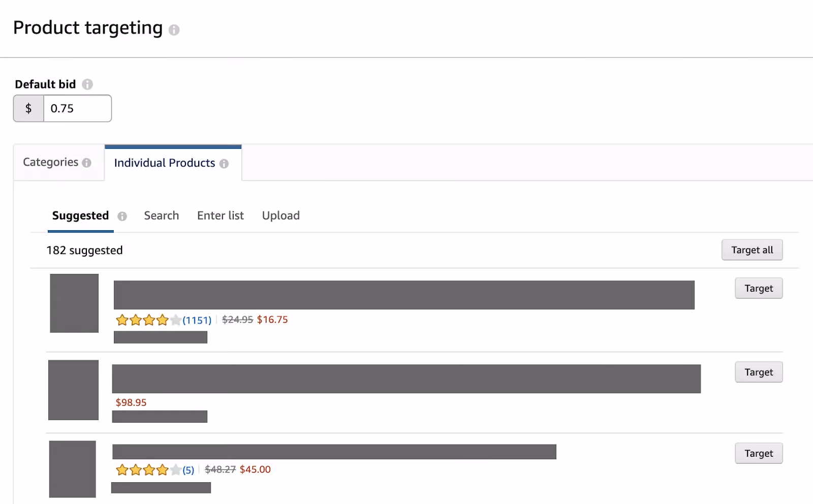This screenshot has width=813, height=504.
Task: Click thumbnail of the $98.95 product
Action: pos(73,390)
